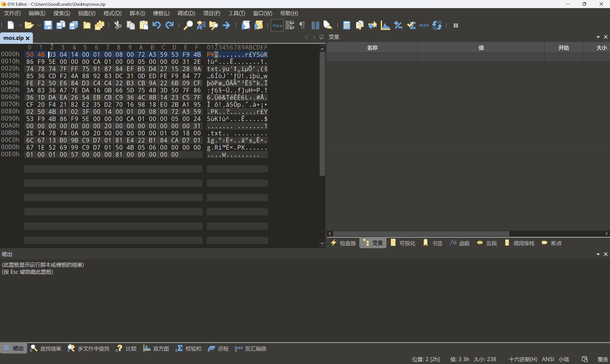This screenshot has height=364, width=610.
Task: Click the 值 column header
Action: coord(481,48)
